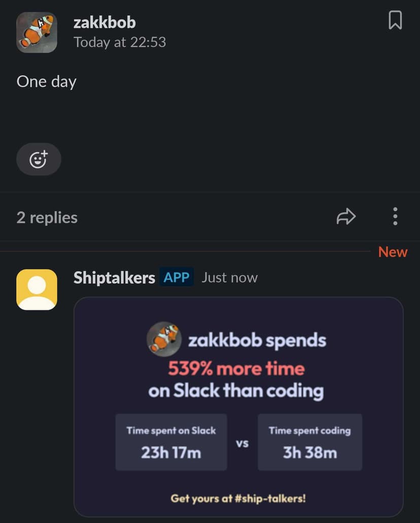420x523 pixels.
Task: Open zakkbob's clownfish profile avatar
Action: (x=37, y=32)
